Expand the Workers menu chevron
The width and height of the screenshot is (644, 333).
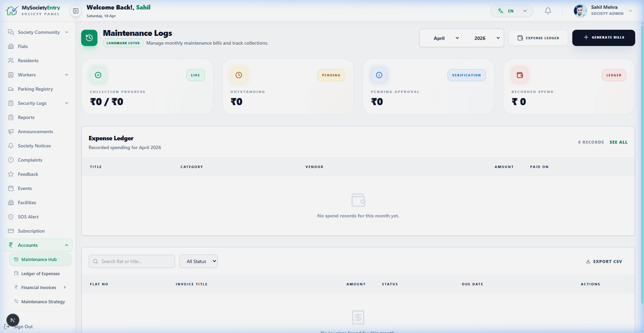[67, 75]
